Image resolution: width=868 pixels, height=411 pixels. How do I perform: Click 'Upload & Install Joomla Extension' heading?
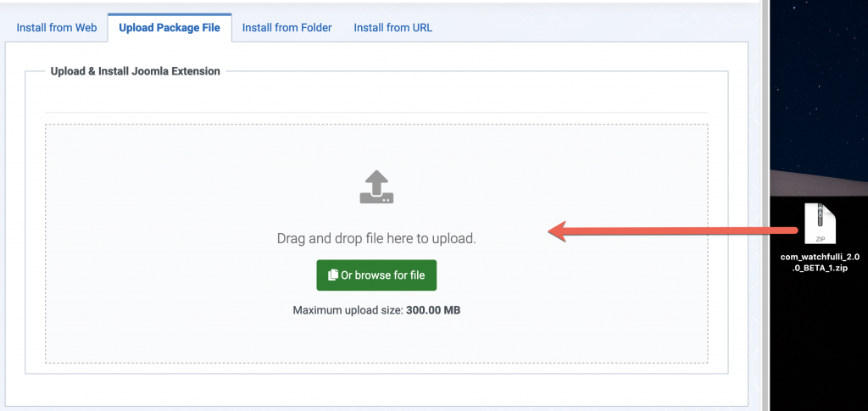pyautogui.click(x=135, y=71)
